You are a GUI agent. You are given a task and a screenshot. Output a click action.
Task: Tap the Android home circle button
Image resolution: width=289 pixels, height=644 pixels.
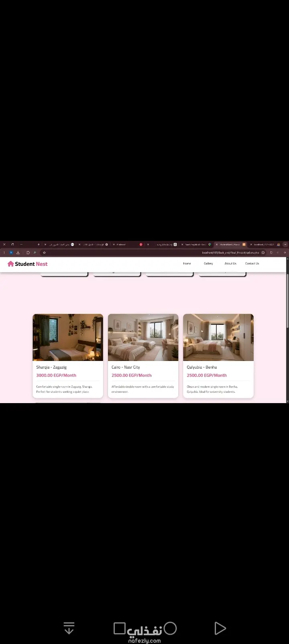point(170,628)
